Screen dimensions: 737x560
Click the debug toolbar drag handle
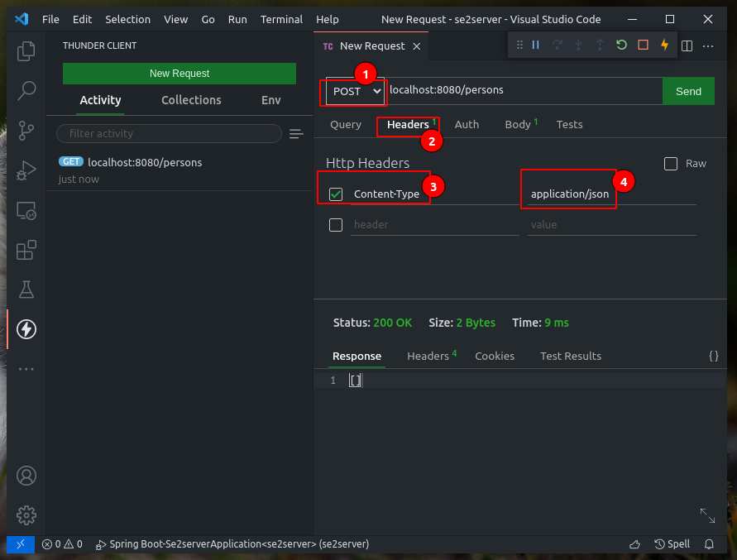(x=519, y=45)
